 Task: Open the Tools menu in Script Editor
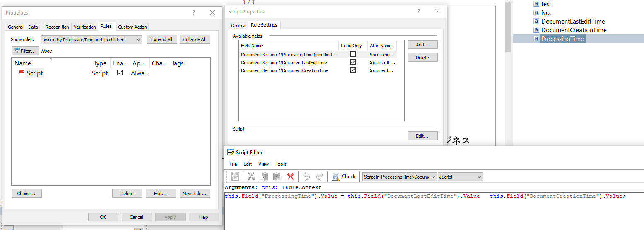click(281, 164)
